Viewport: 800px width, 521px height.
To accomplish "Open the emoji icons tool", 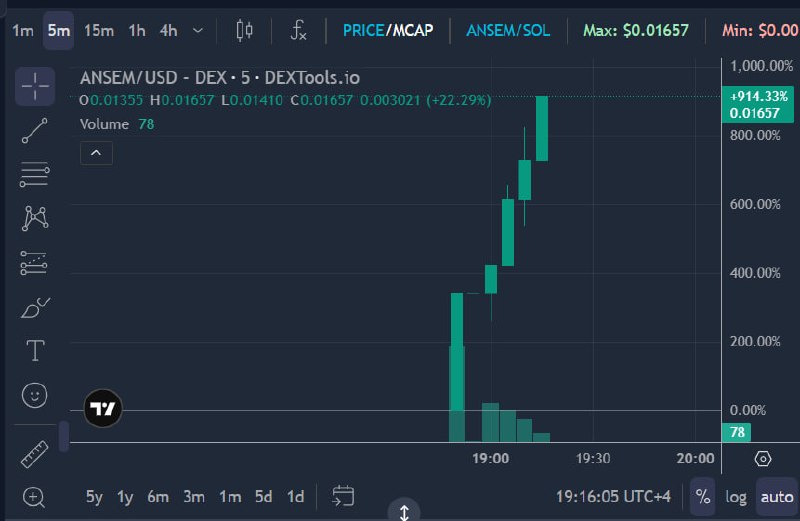I will click(x=35, y=395).
